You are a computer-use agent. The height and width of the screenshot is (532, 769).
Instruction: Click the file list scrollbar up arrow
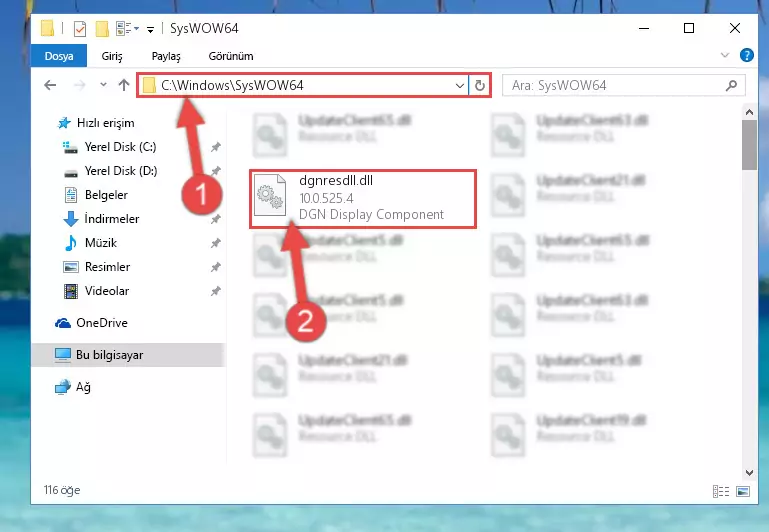pyautogui.click(x=749, y=112)
